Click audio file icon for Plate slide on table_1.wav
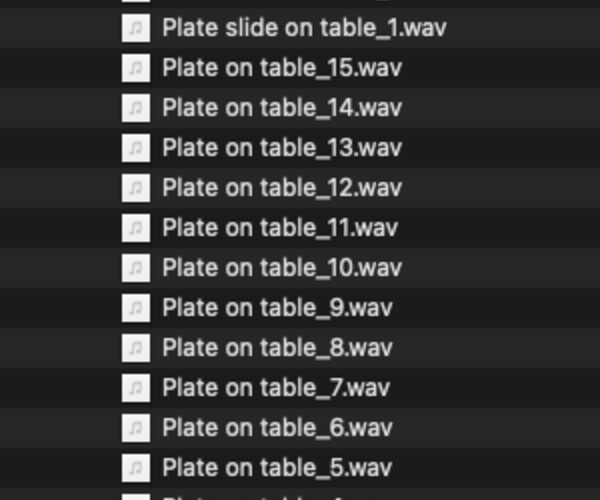600x500 pixels. tap(136, 28)
